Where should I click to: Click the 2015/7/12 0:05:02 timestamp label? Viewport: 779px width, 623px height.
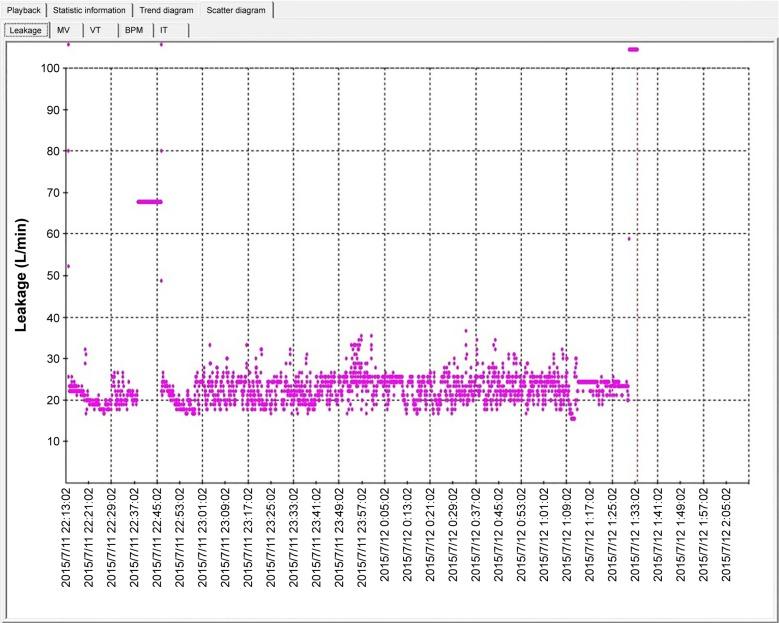tap(385, 536)
